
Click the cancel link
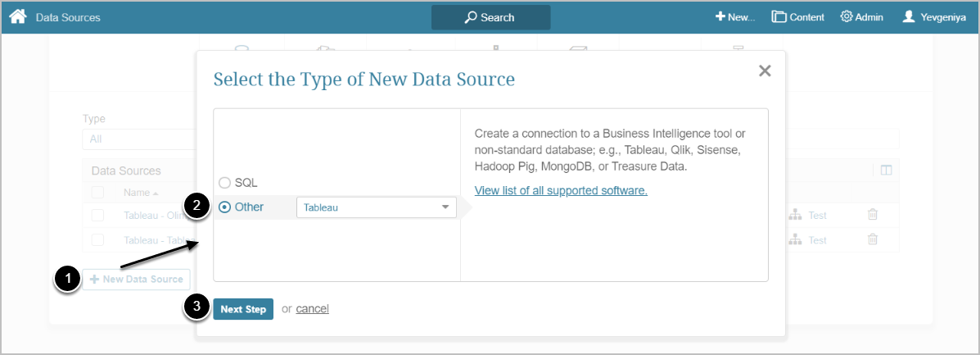pyautogui.click(x=312, y=309)
